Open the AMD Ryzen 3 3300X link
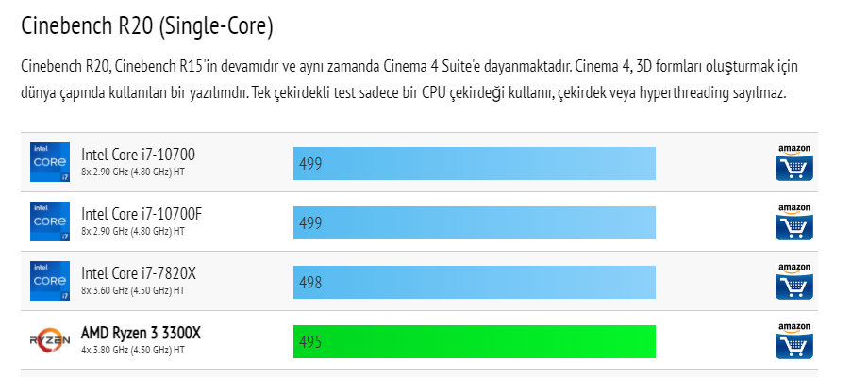 tap(141, 333)
